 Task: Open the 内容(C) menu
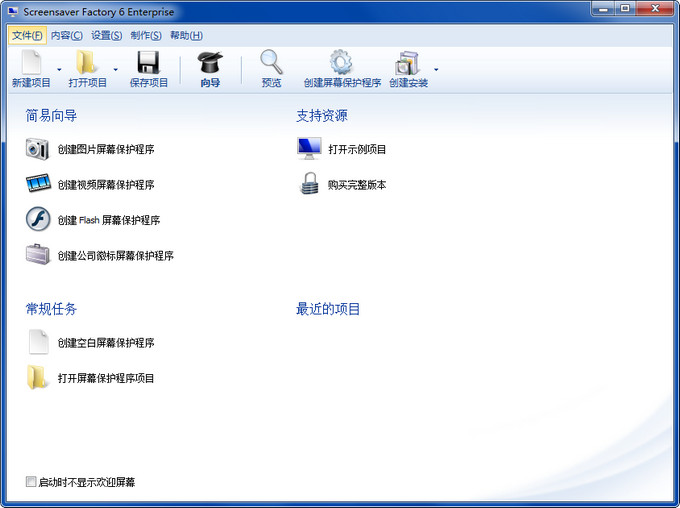(x=66, y=36)
